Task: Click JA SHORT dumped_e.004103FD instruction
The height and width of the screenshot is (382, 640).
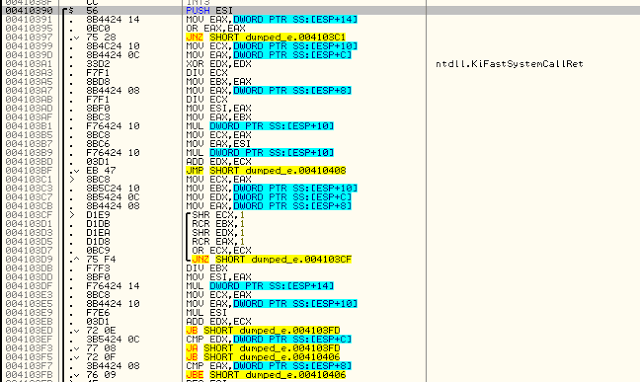Action: click(x=263, y=349)
